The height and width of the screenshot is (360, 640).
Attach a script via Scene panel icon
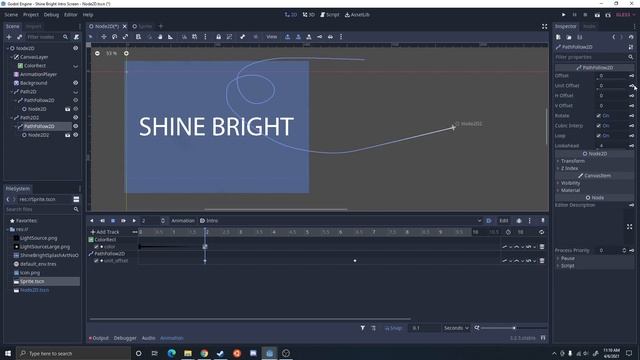pos(76,37)
